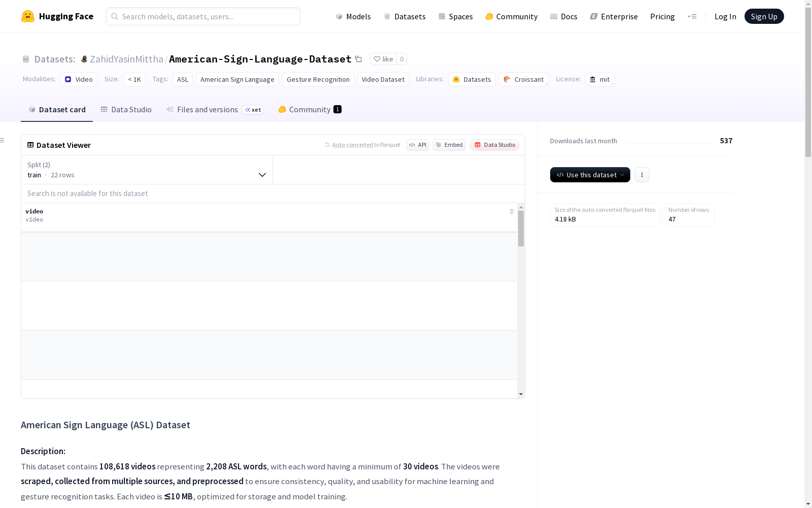This screenshot has width=812, height=508.
Task: Select the ASL tag
Action: pyautogui.click(x=183, y=79)
